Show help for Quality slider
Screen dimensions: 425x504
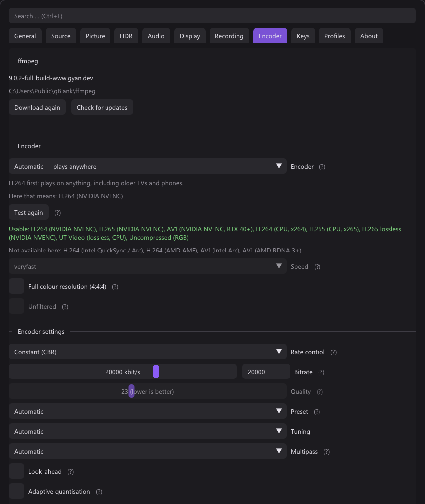(319, 392)
